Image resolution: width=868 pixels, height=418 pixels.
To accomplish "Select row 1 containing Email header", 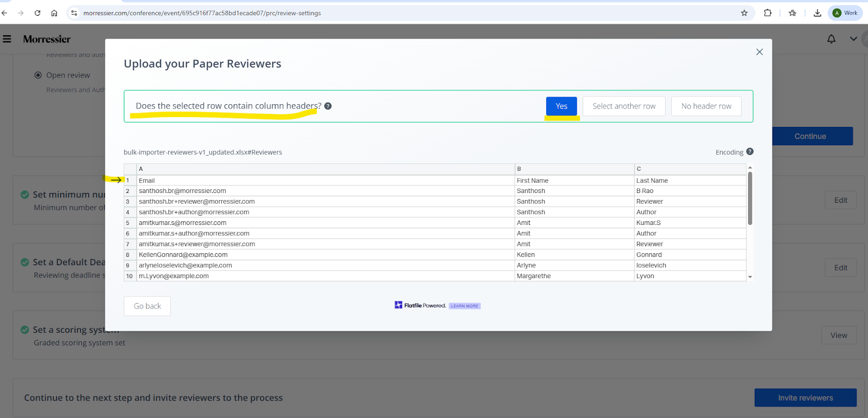I will pyautogui.click(x=325, y=181).
